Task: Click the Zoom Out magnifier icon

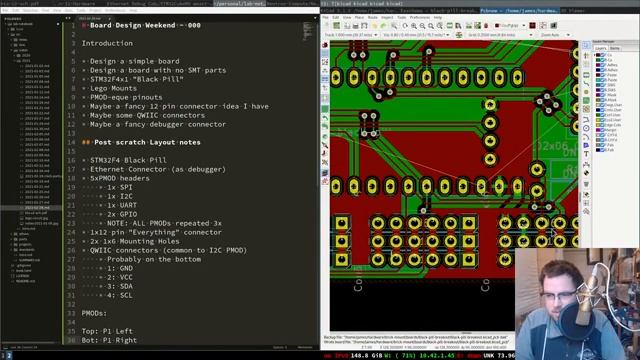Action: [x=422, y=26]
